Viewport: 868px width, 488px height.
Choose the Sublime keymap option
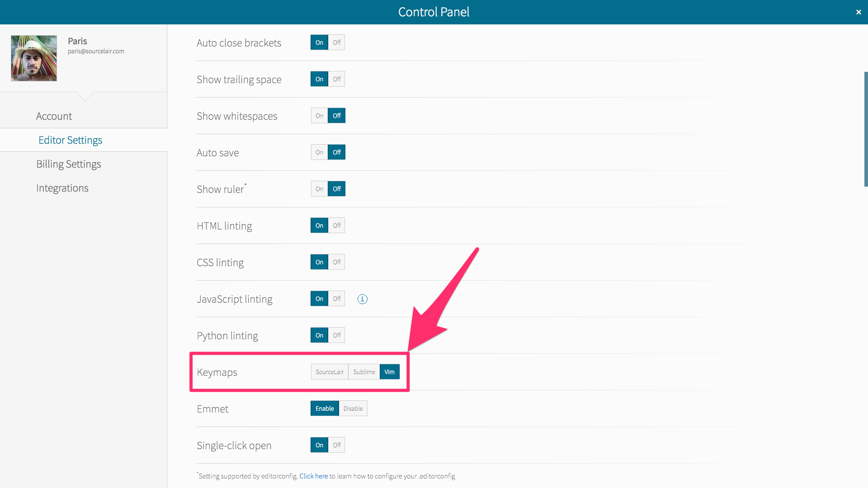tap(364, 372)
